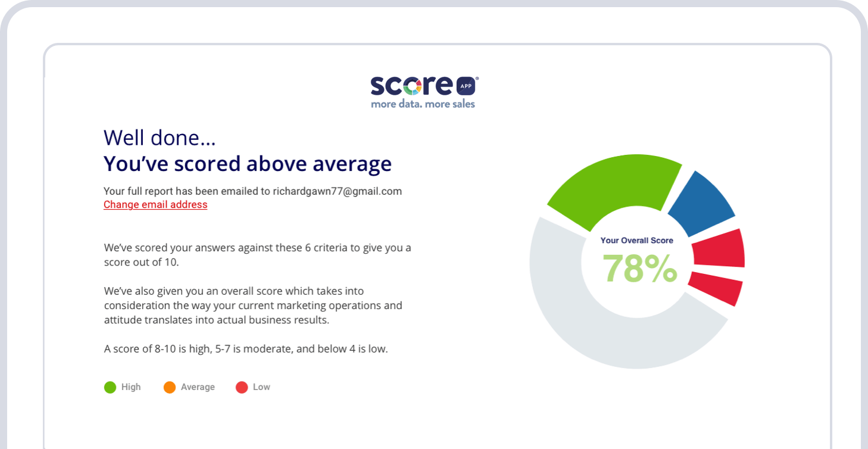Click the richardgawn77@gmail.com email text

tap(337, 191)
